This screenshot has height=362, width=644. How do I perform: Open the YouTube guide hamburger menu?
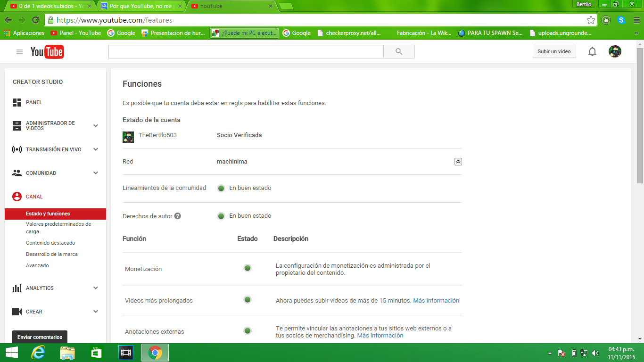coord(19,52)
